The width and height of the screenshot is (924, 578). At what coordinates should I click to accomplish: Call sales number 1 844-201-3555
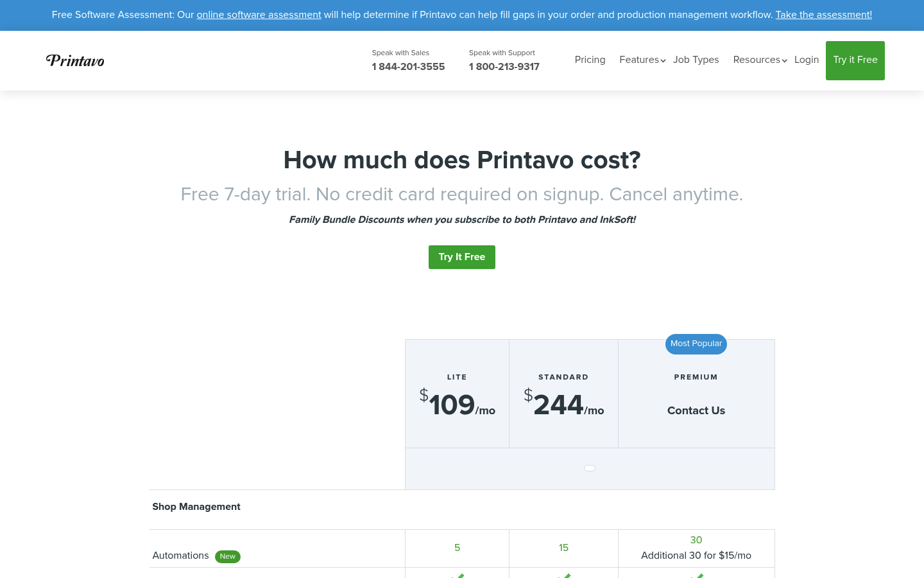pyautogui.click(x=408, y=67)
